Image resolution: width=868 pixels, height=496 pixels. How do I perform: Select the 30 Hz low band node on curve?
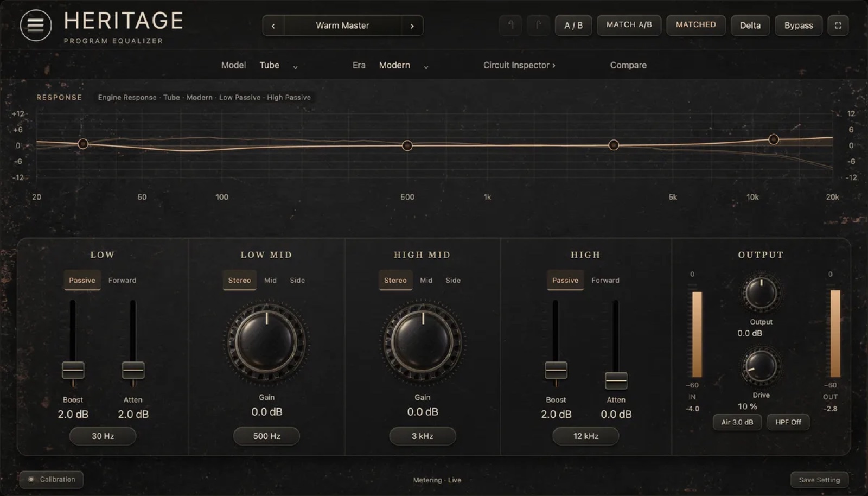point(83,144)
